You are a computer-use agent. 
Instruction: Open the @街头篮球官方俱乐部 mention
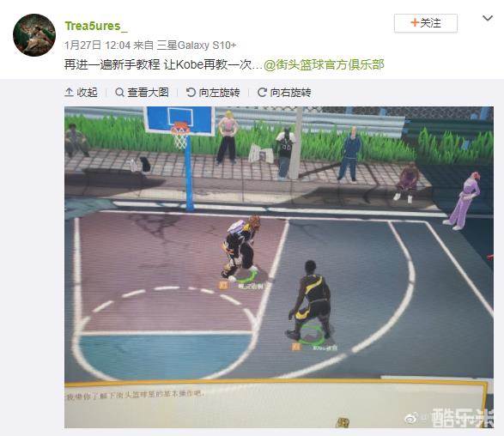(324, 65)
